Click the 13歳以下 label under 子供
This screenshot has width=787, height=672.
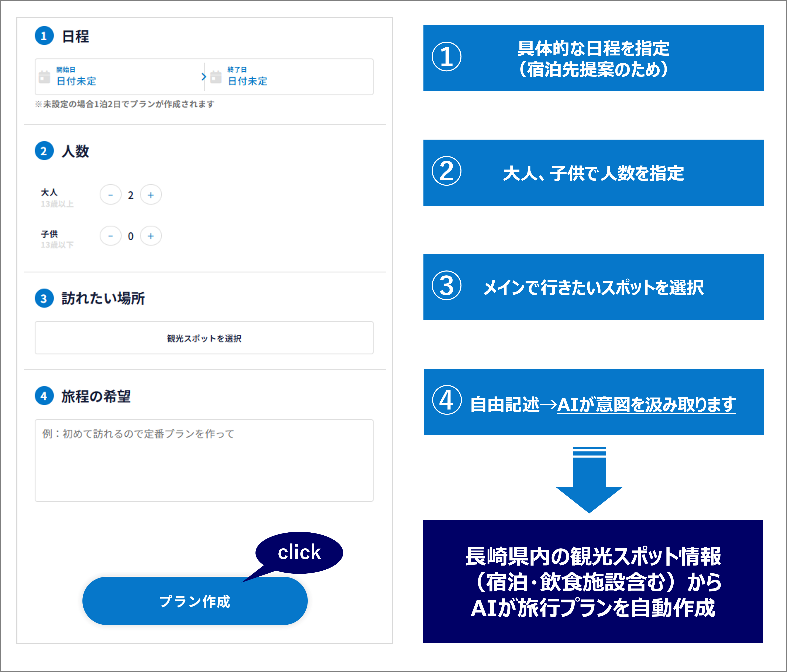[57, 245]
